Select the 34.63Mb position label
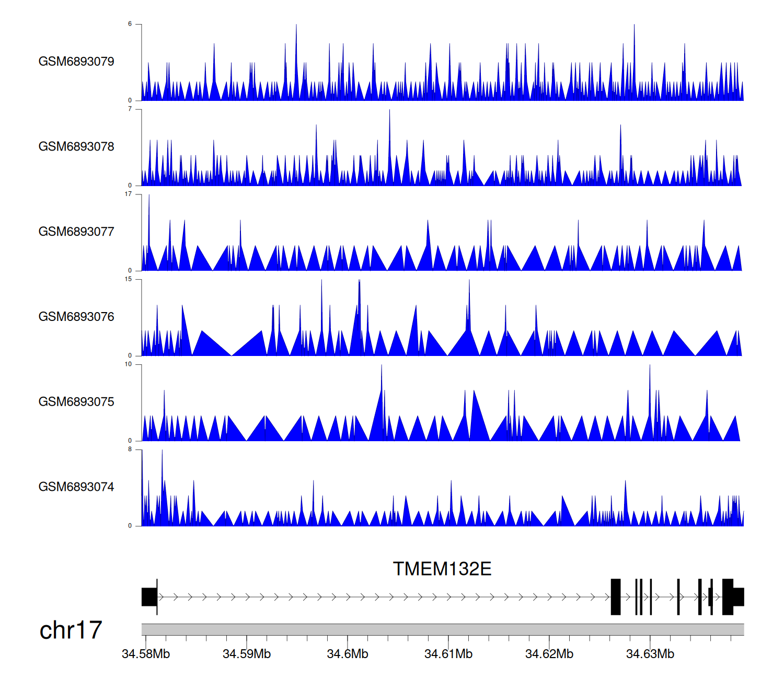Screen dimensions: 784x690 [650, 654]
